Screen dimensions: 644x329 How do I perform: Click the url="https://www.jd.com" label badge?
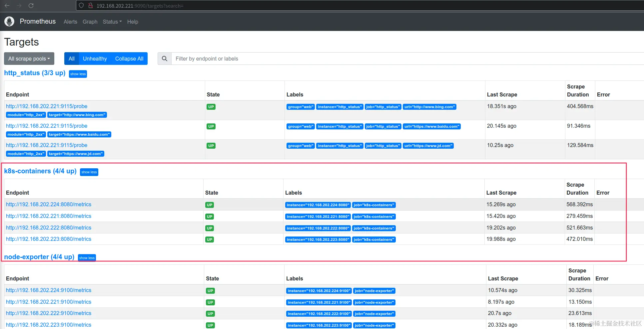[428, 146]
